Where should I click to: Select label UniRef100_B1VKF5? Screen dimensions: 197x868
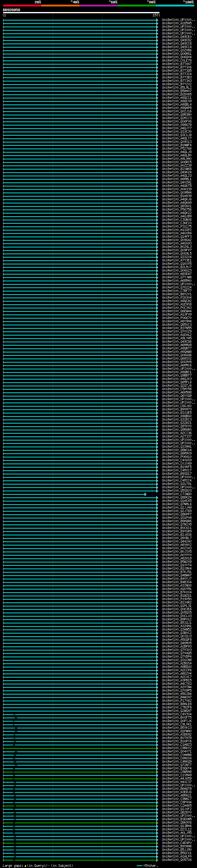[176, 467]
